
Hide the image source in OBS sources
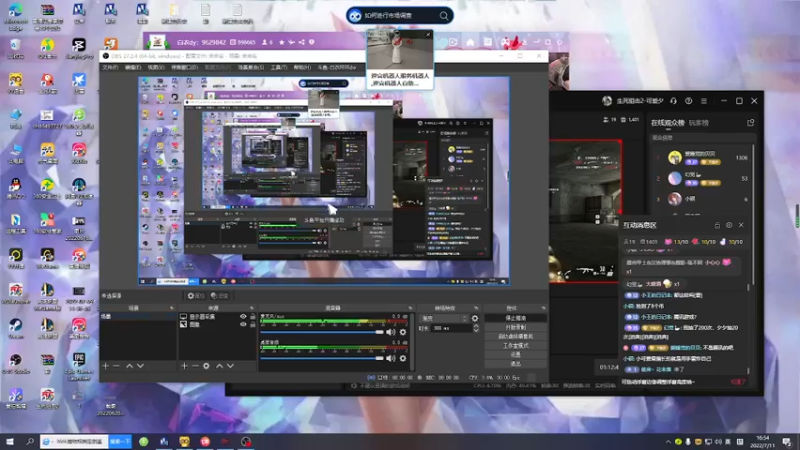(x=243, y=324)
